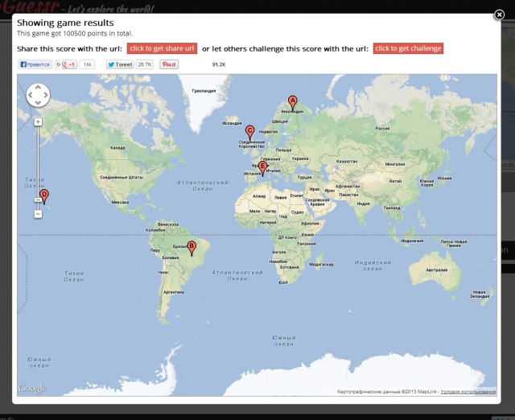Pan map right with arrow control
Image resolution: width=515 pixels, height=420 pixels.
point(46,95)
